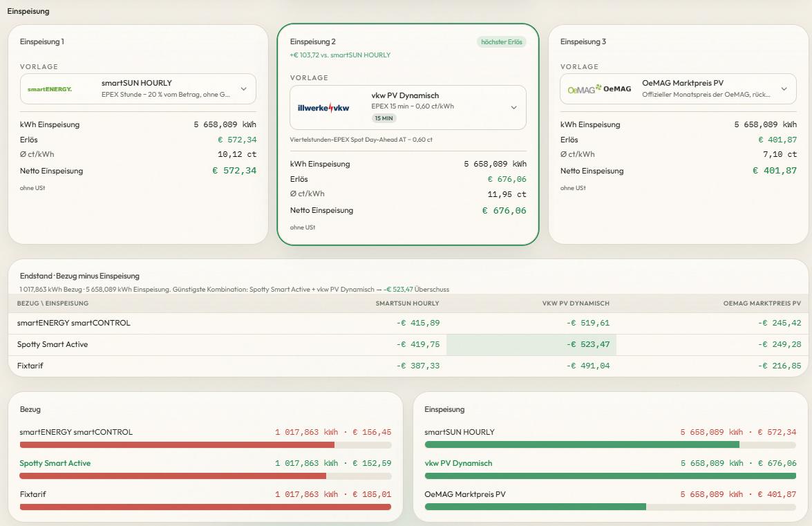Click the illwerke vkw logo
Image resolution: width=812 pixels, height=526 pixels.
(x=323, y=108)
